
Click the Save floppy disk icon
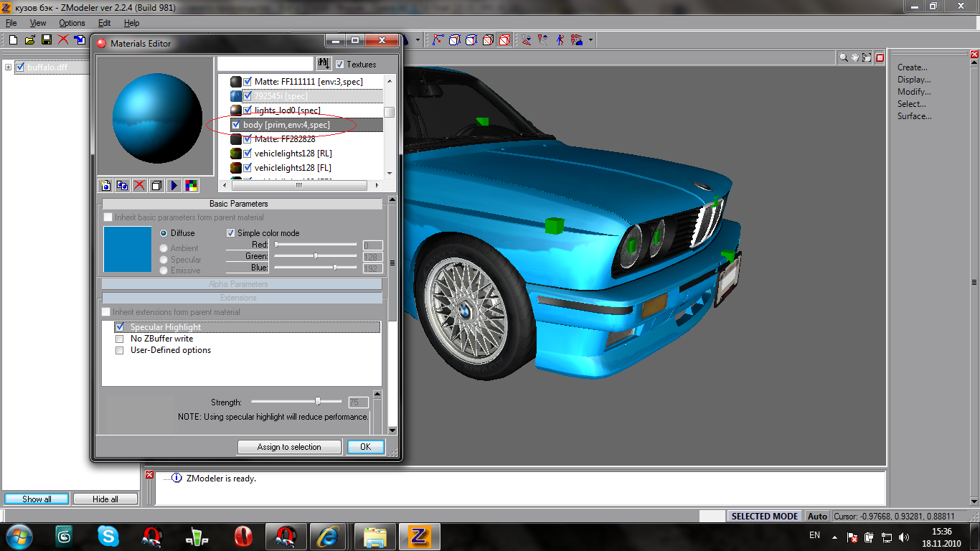tap(46, 40)
